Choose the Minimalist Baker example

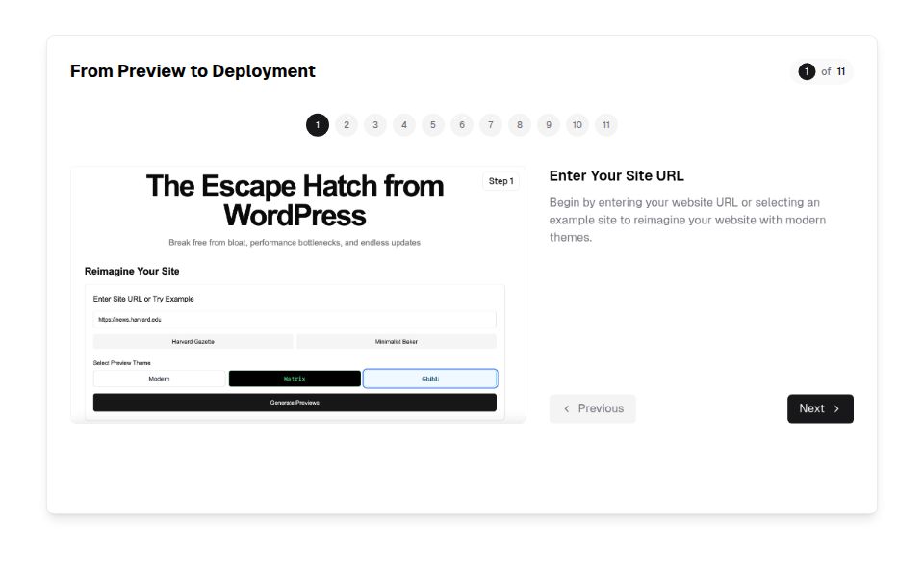tap(397, 341)
